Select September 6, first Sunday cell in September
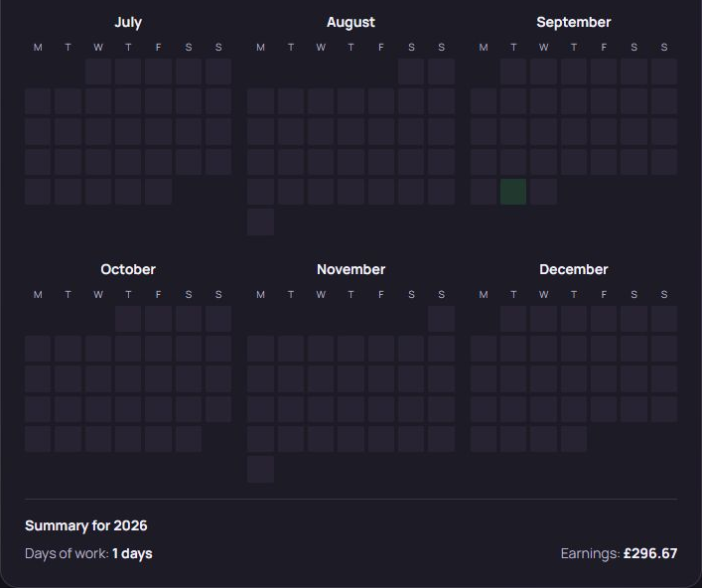This screenshot has width=702, height=588. pyautogui.click(x=664, y=72)
